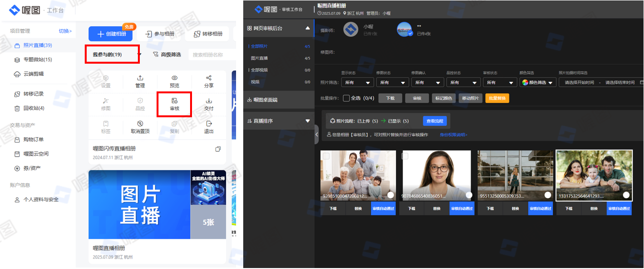
Task: Select 图片直播 in the review sidebar
Action: 260,58
